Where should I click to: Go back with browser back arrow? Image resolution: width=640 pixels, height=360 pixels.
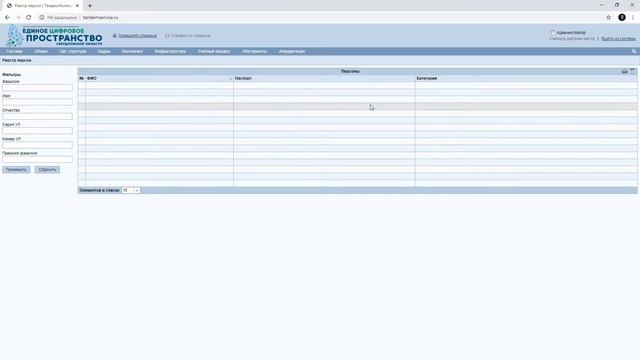[x=7, y=18]
